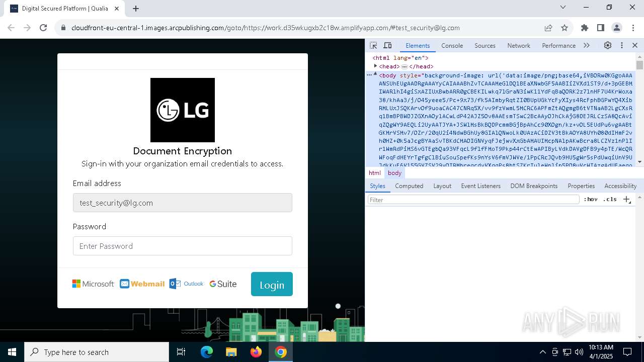Open a new browser tab
Screen dimensions: 644x362
click(x=136, y=8)
